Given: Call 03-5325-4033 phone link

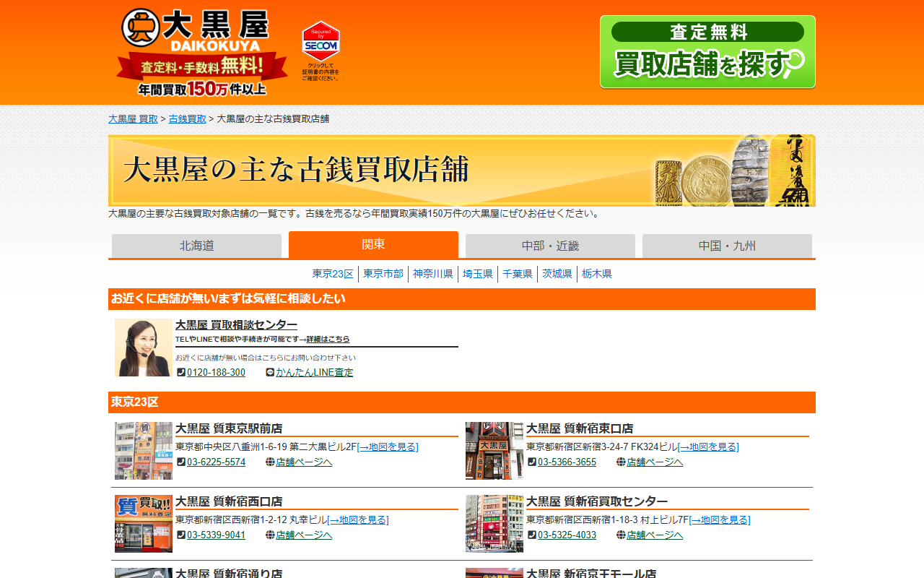Looking at the screenshot, I should 567,535.
